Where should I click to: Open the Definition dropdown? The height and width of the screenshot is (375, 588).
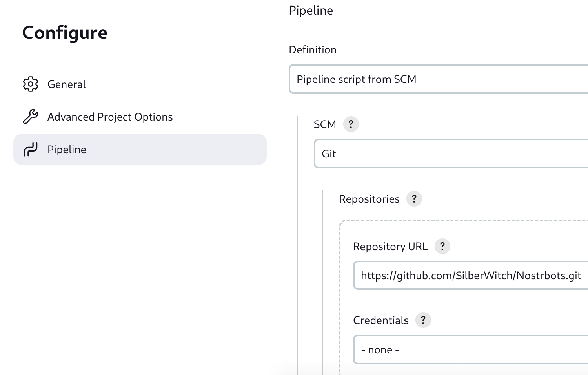pos(439,79)
